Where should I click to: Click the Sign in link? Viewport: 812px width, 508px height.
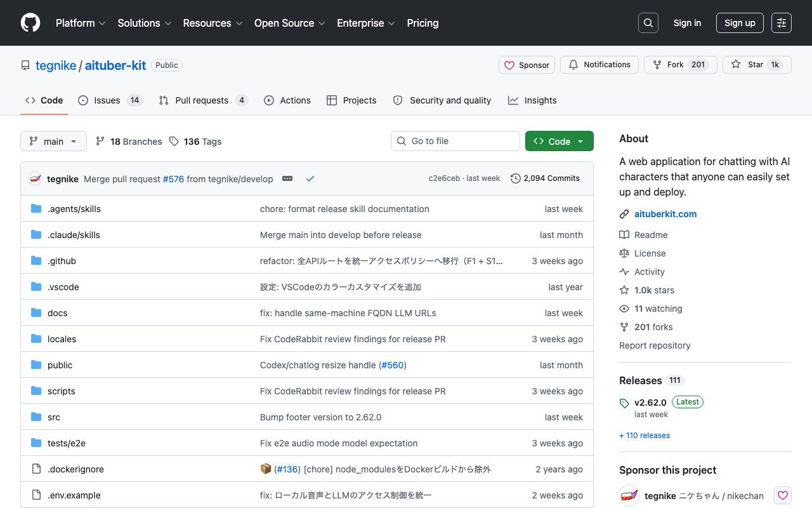(x=688, y=23)
